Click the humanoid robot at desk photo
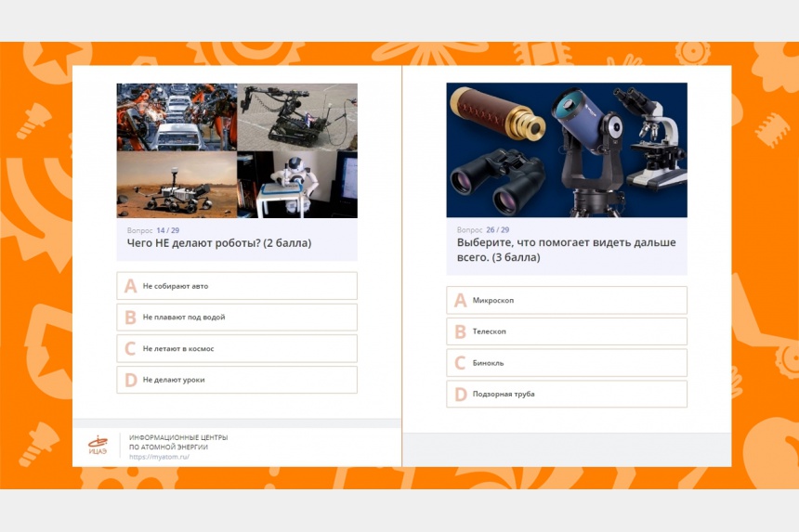 point(297,185)
